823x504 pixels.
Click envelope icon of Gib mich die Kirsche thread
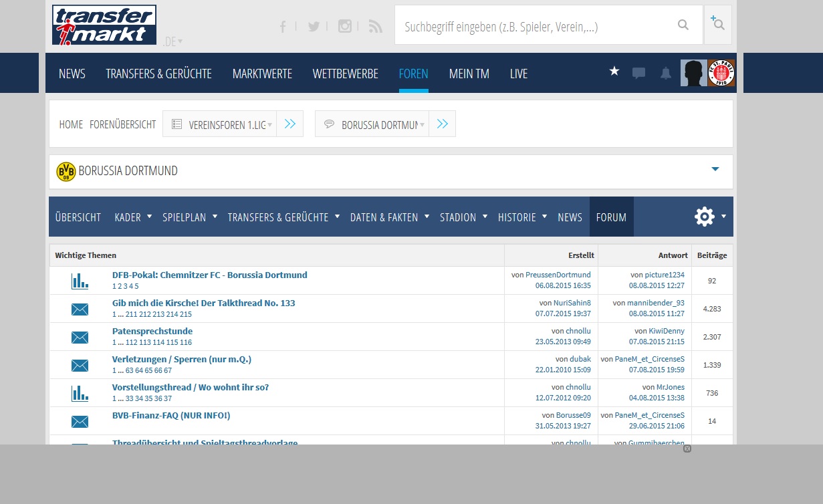[80, 309]
